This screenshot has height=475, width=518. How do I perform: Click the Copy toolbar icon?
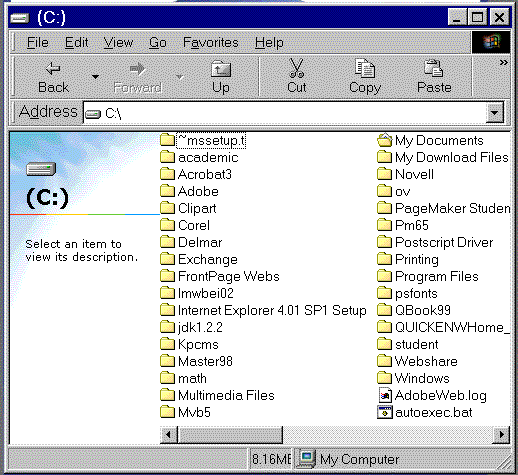(x=365, y=68)
